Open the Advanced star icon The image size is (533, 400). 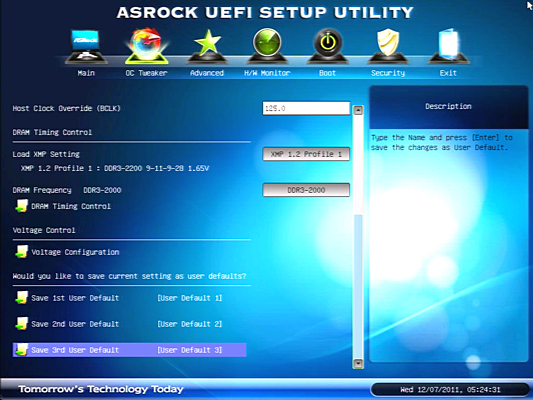click(207, 46)
